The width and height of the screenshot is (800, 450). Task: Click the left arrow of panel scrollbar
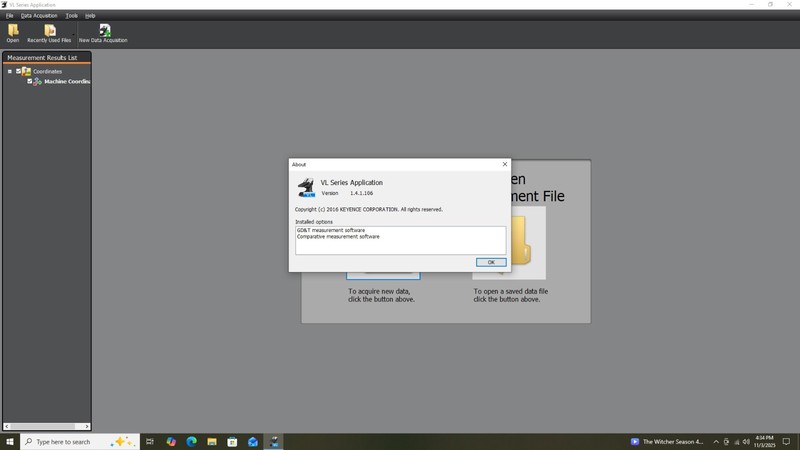click(7, 427)
